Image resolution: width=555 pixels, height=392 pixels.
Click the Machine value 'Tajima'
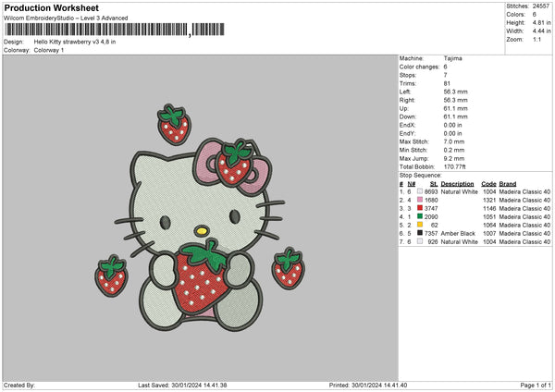pyautogui.click(x=452, y=58)
